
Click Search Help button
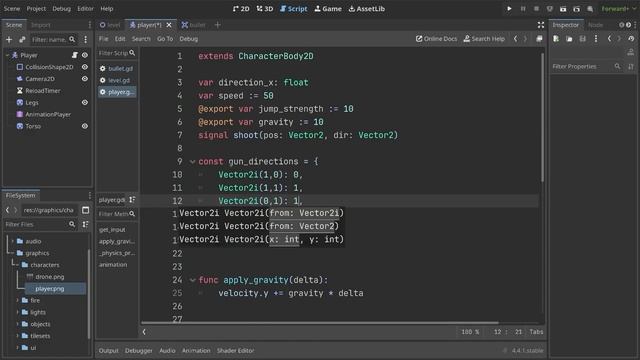(484, 39)
